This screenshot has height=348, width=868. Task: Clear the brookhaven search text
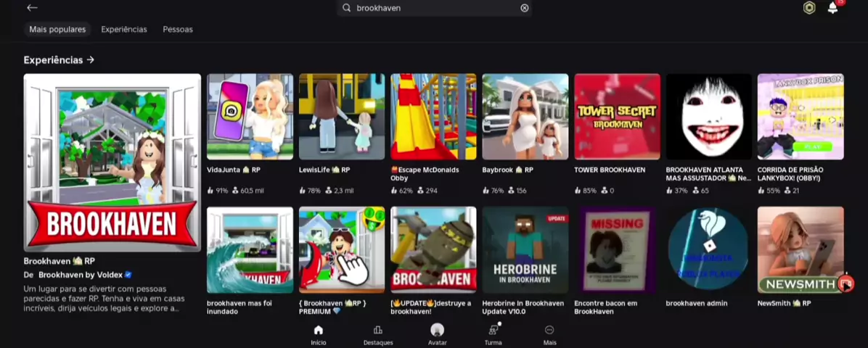tap(525, 8)
